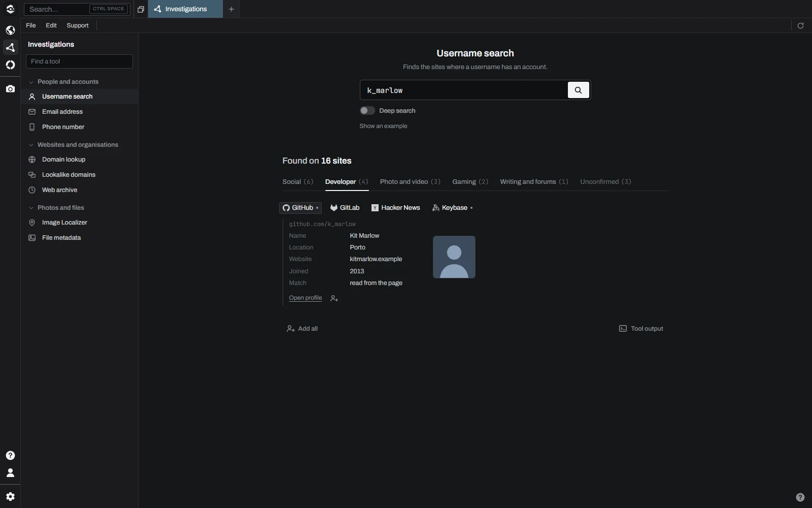The image size is (812, 508).
Task: Open the globe browser icon in left rail
Action: click(x=10, y=30)
